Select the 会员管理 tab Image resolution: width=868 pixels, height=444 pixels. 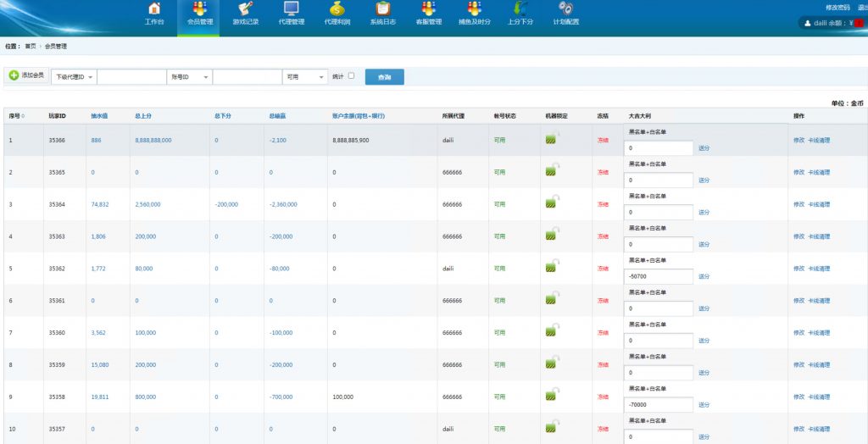click(199, 14)
